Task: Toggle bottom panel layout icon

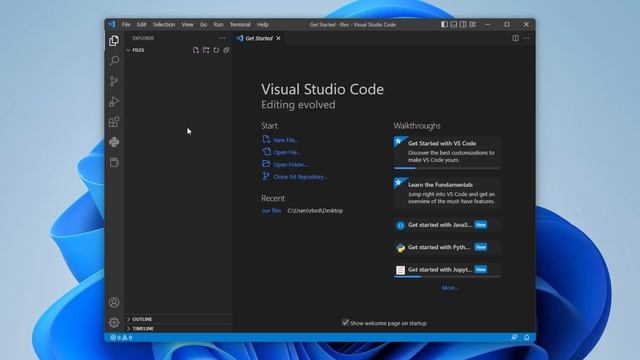Action: click(454, 24)
